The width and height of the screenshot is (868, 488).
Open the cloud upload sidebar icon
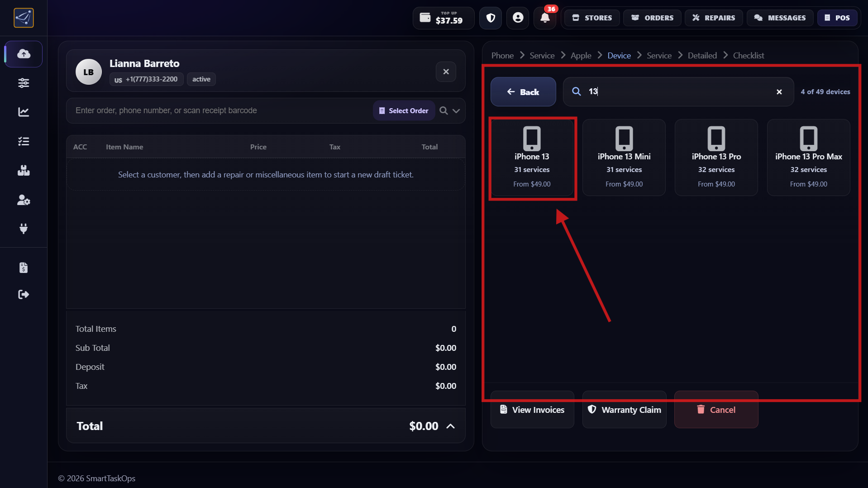point(24,54)
